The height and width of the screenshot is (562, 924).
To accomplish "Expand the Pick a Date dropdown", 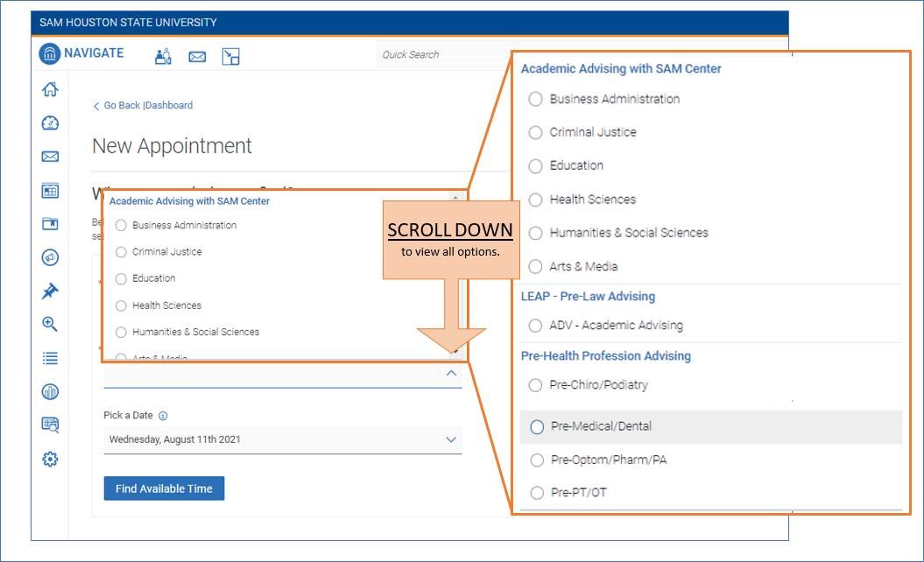I will coord(451,439).
